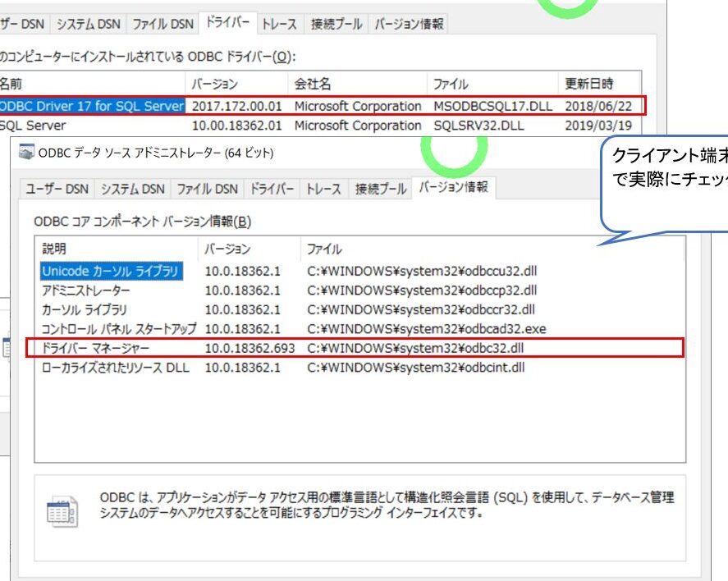Open バージョン情報 tab in the back window
Image resolution: width=728 pixels, height=581 pixels.
point(409,25)
